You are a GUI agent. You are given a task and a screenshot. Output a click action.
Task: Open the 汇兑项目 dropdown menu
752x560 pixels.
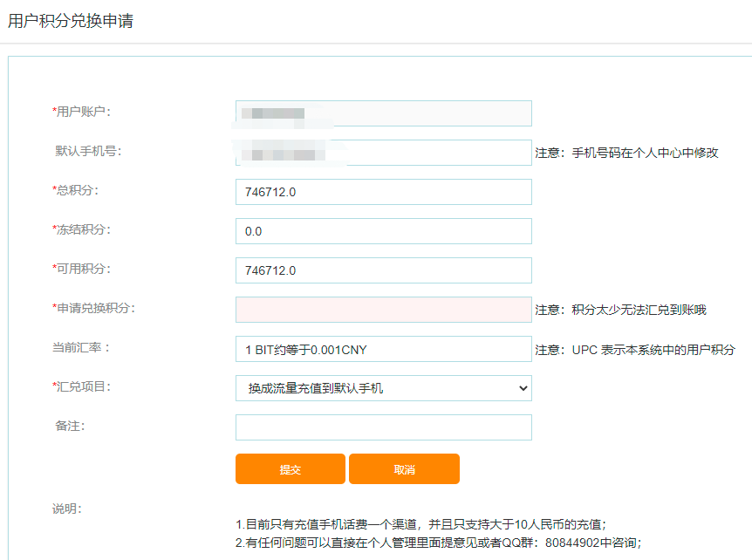[382, 387]
